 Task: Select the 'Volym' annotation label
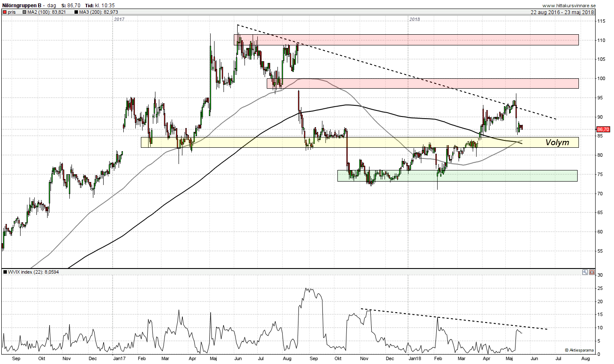tap(557, 143)
